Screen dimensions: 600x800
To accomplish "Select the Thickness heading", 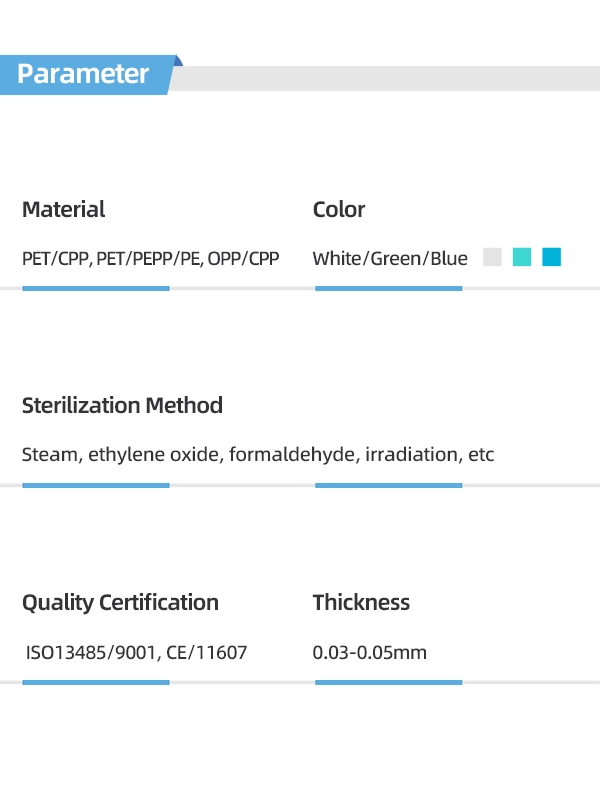I will [x=361, y=602].
